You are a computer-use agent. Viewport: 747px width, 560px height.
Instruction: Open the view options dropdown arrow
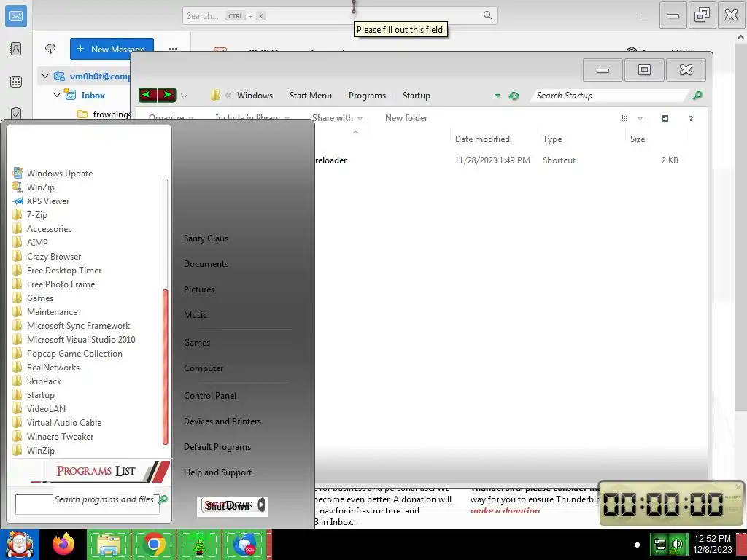coord(640,119)
